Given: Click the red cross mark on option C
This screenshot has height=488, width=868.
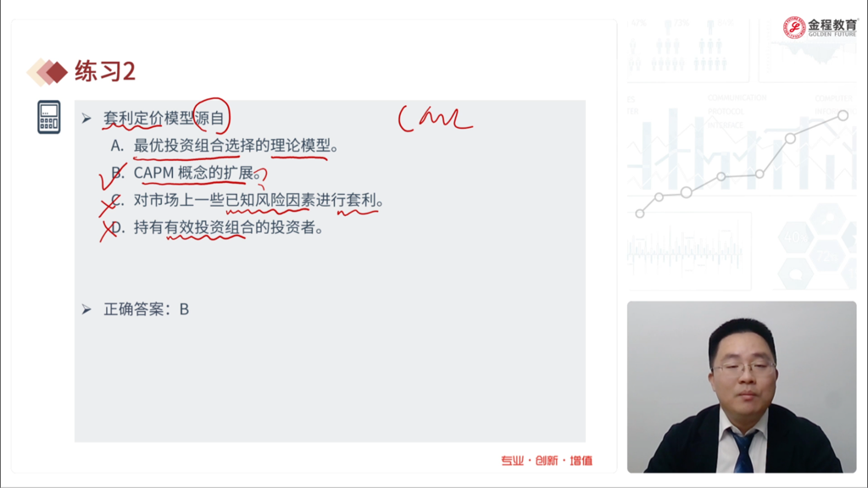Looking at the screenshot, I should 109,204.
